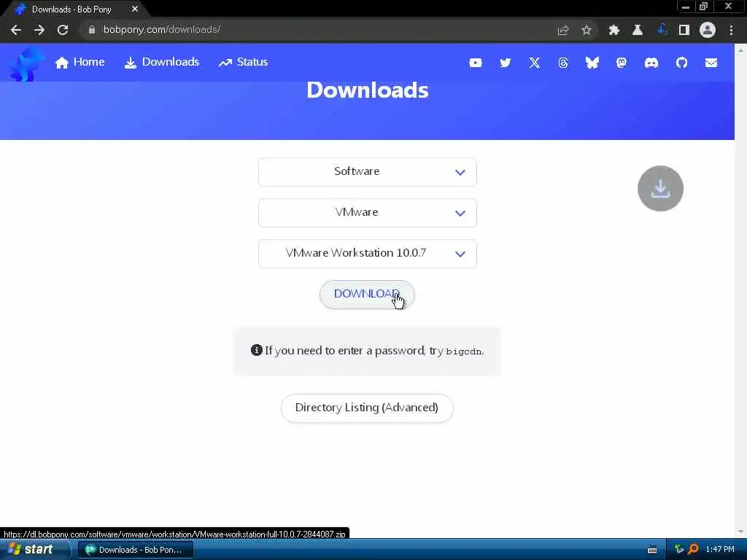Viewport: 747px width, 560px height.
Task: Open the Status navigation item
Action: (243, 63)
